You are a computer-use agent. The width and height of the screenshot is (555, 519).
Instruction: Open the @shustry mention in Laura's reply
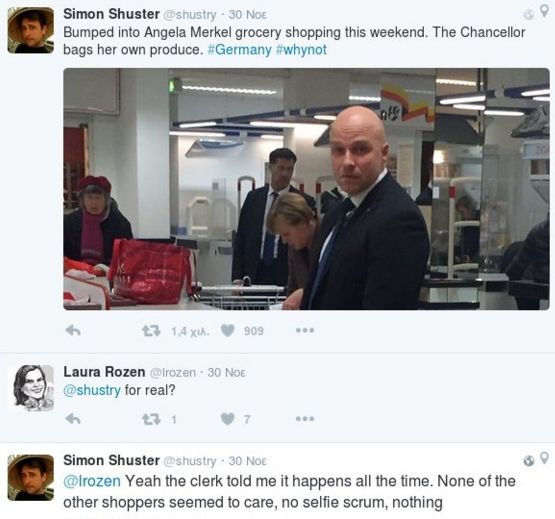92,390
